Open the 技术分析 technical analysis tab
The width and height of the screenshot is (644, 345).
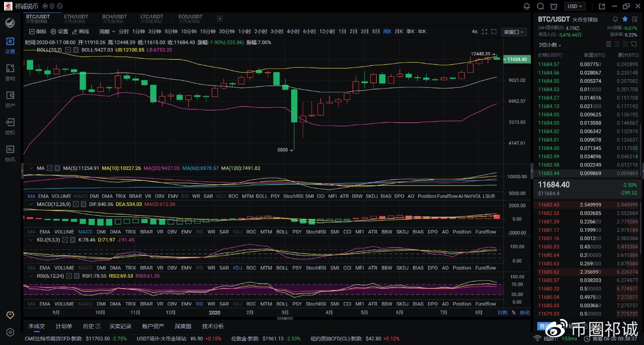tap(213, 326)
